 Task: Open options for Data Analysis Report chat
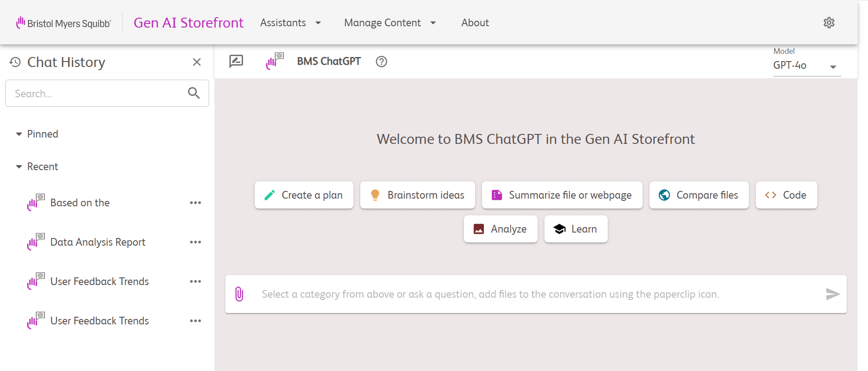[196, 242]
